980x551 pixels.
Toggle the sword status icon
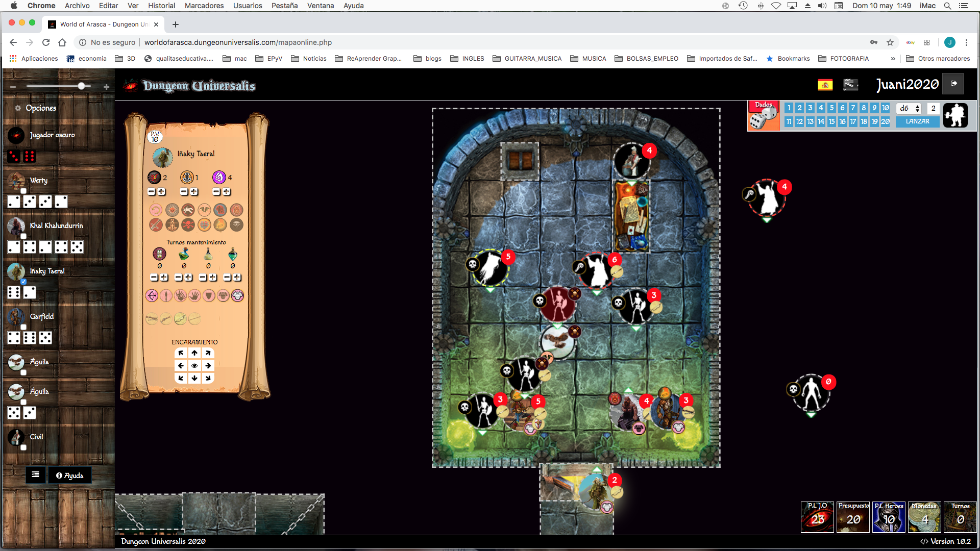[156, 225]
